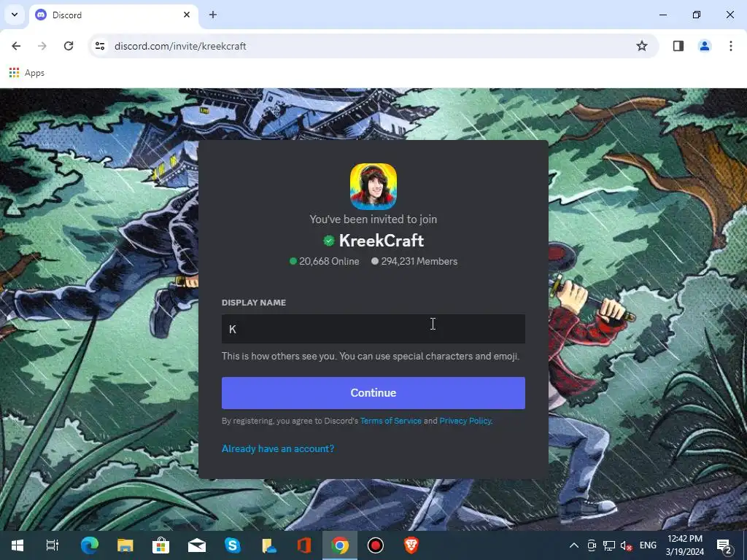Click the Display Name input field
Image resolution: width=747 pixels, height=560 pixels.
pos(373,329)
